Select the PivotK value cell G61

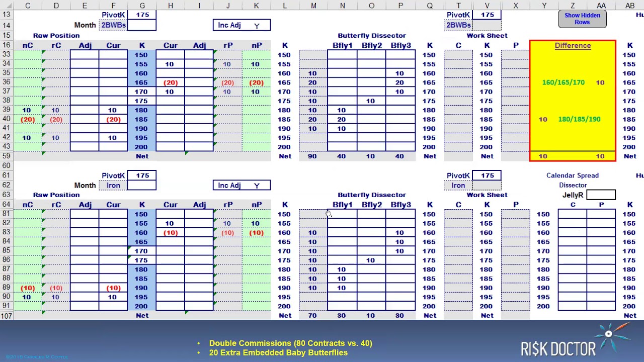click(x=142, y=175)
